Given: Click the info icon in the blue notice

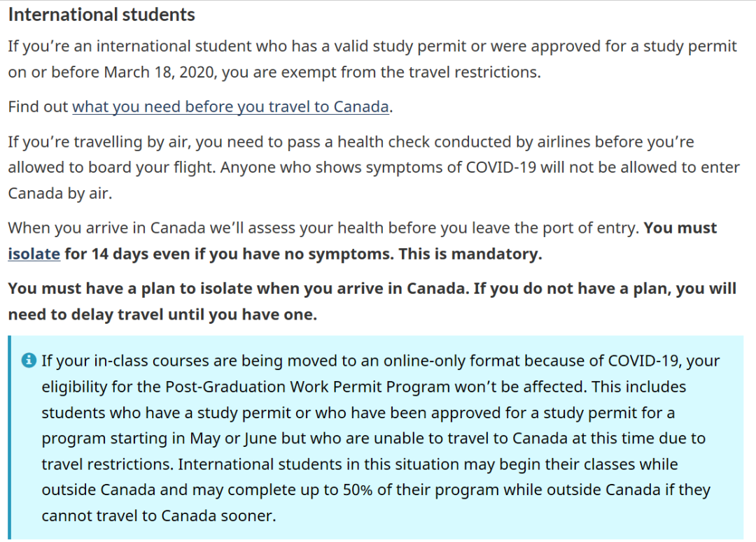Looking at the screenshot, I should tap(29, 360).
